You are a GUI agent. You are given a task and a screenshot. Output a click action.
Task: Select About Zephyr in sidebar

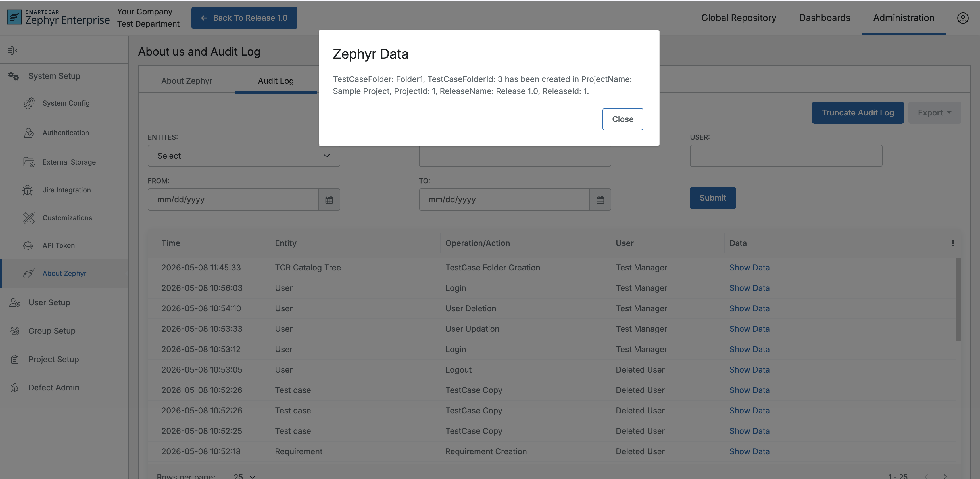[x=64, y=273]
